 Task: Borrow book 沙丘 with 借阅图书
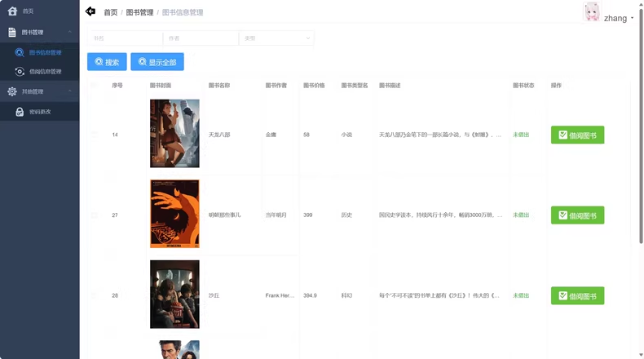(577, 295)
